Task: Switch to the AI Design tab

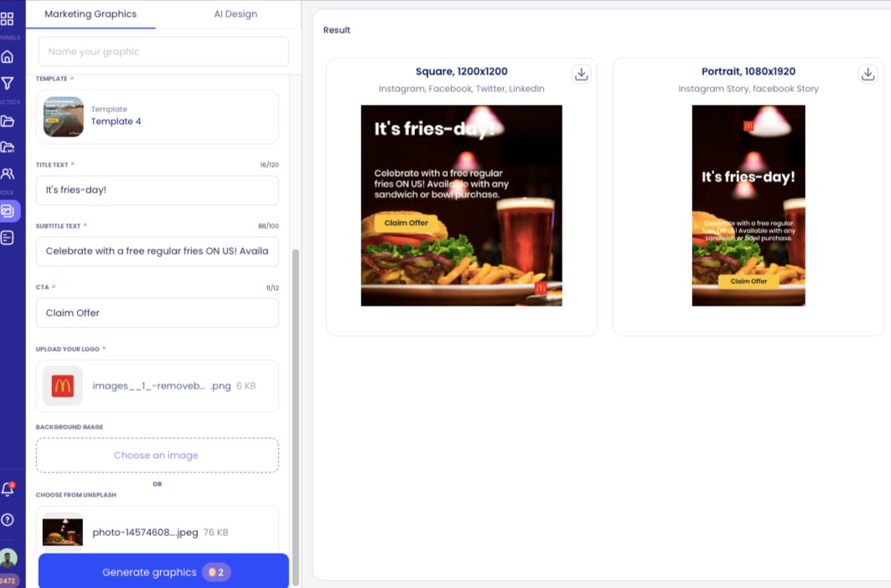Action: point(236,14)
